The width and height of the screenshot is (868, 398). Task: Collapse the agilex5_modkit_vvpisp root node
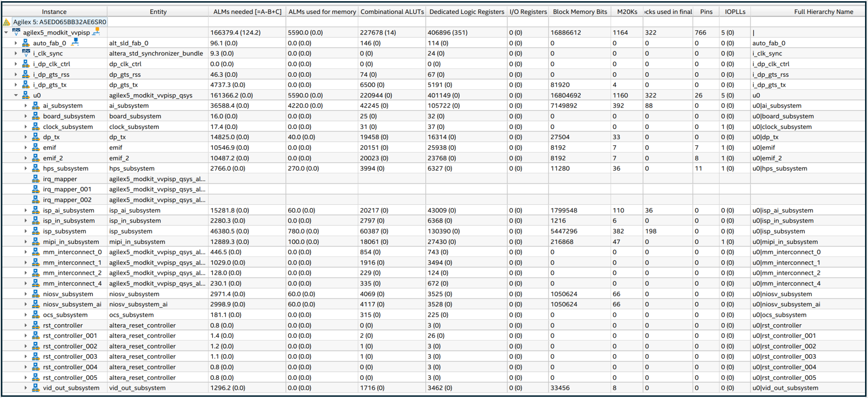click(6, 33)
